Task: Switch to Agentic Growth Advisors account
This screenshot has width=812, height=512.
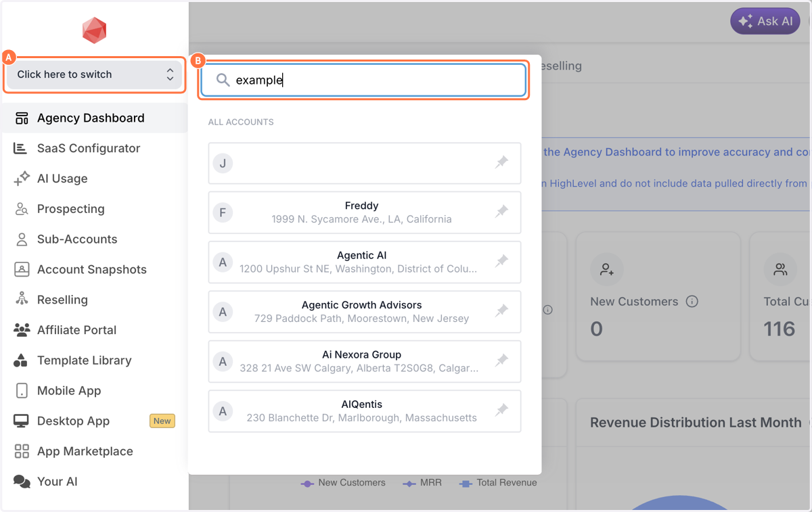Action: point(365,312)
